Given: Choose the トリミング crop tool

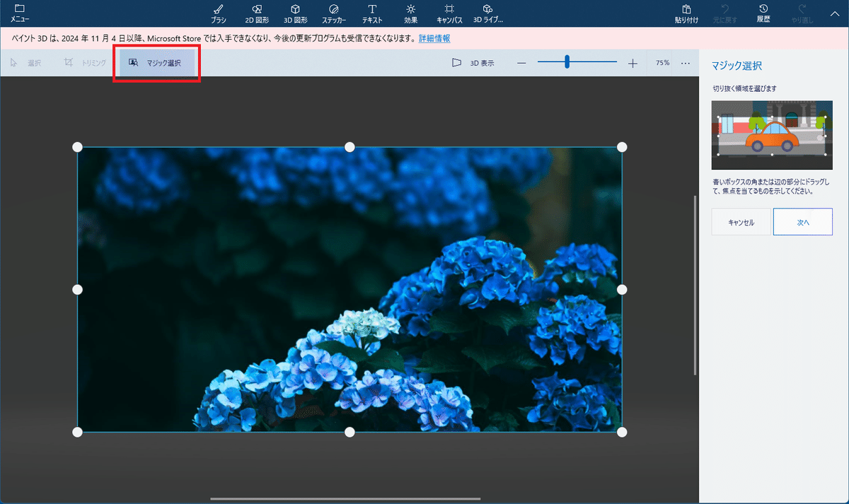Looking at the screenshot, I should pyautogui.click(x=85, y=63).
